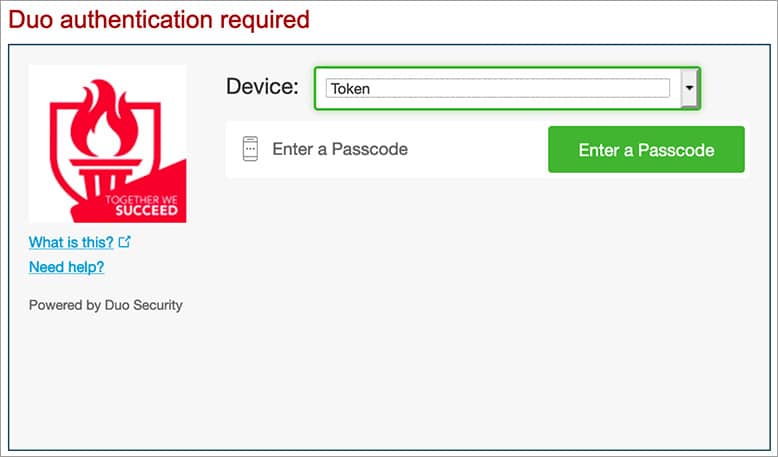The width and height of the screenshot is (778, 457).
Task: Click the red torch logo image
Action: coord(108,143)
